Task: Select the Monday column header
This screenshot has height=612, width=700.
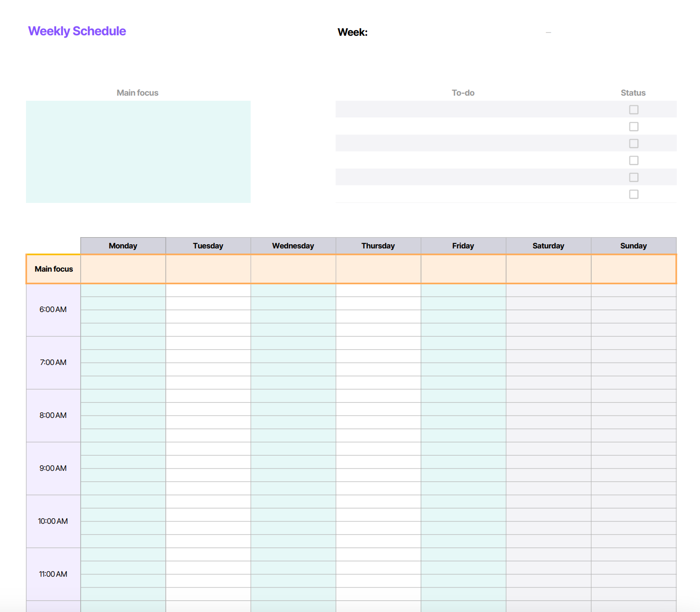Action: point(123,246)
